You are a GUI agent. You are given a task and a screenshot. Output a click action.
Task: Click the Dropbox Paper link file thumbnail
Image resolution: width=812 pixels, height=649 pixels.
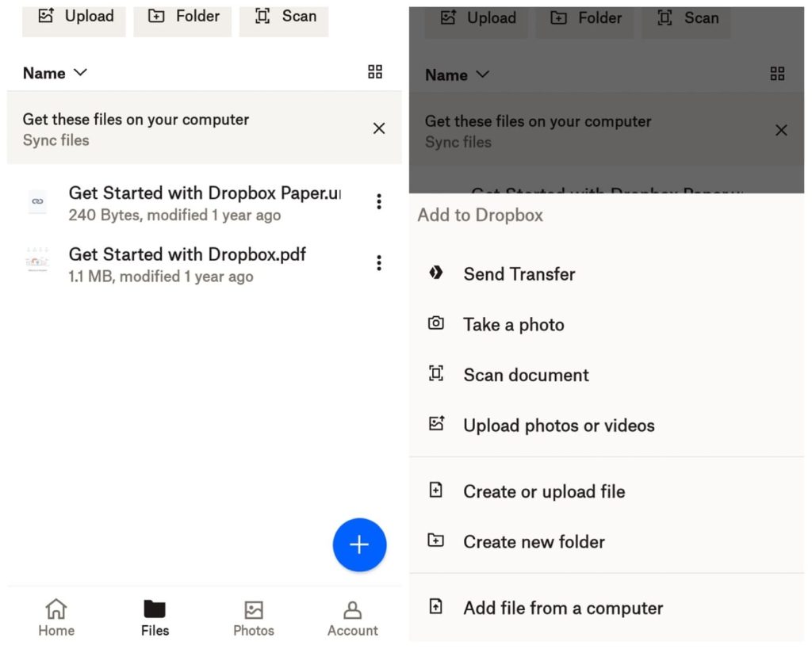[37, 201]
